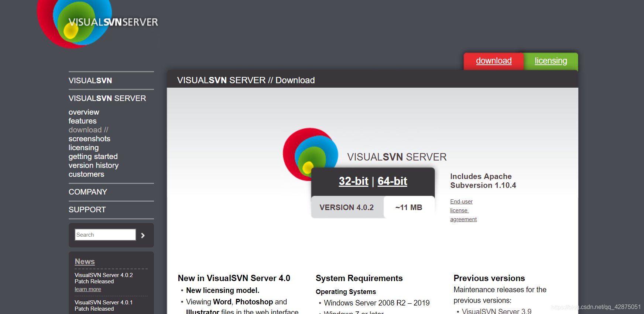The width and height of the screenshot is (644, 314).
Task: Open the screenshots page link
Action: pyautogui.click(x=89, y=139)
